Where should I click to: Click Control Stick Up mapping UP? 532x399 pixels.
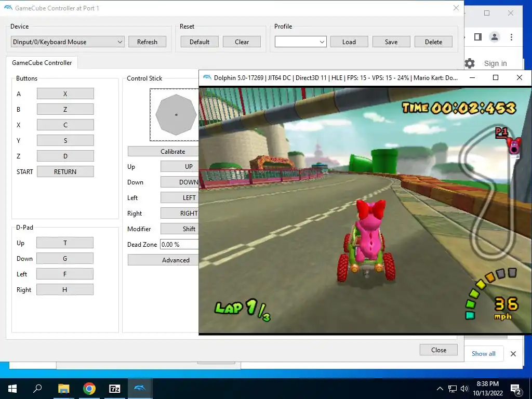[x=179, y=167]
